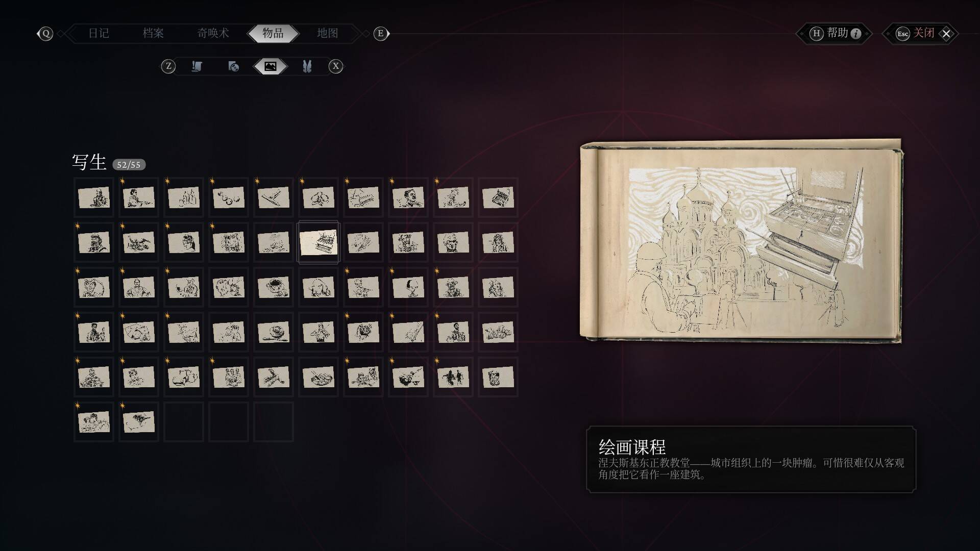Open the quest scroll items category
This screenshot has width=980, height=551.
(x=197, y=66)
